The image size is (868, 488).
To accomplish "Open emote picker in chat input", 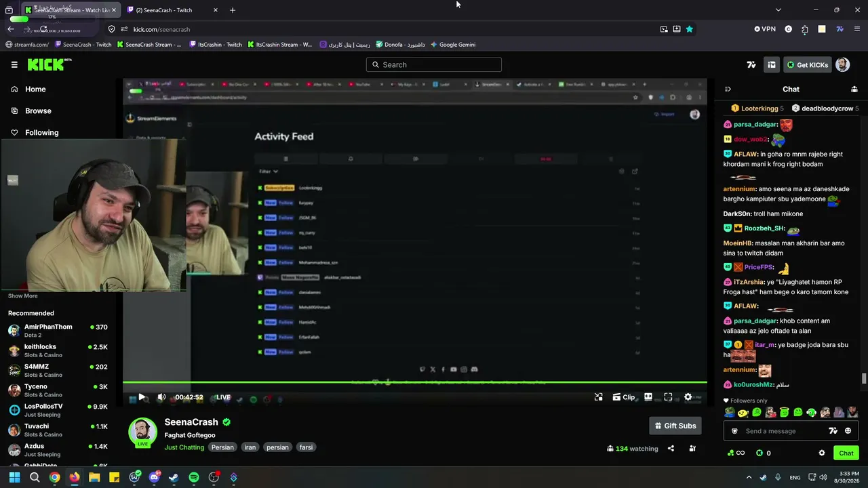I will tap(848, 431).
